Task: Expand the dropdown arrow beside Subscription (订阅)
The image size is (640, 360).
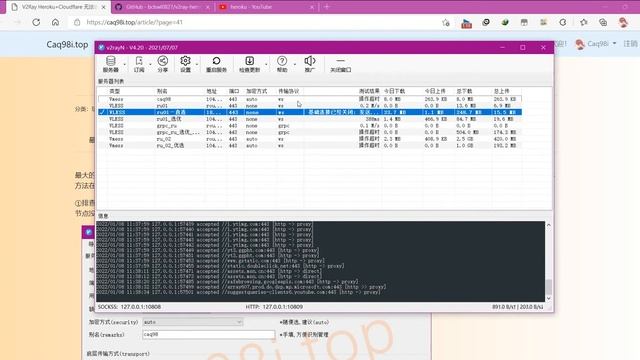Action: (150, 64)
